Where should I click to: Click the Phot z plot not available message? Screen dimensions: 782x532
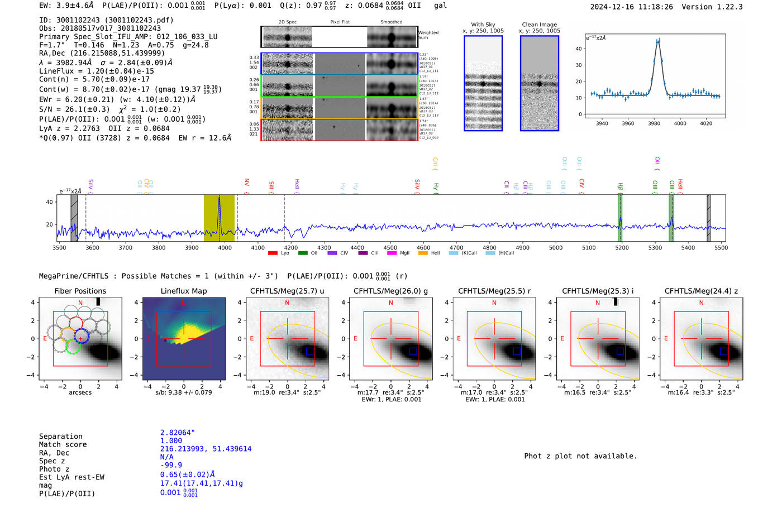(x=580, y=456)
